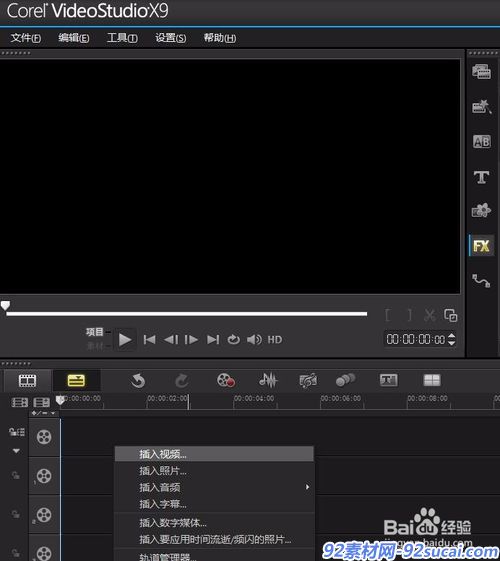
Task: Open the 文件 (File) menu
Action: point(26,38)
